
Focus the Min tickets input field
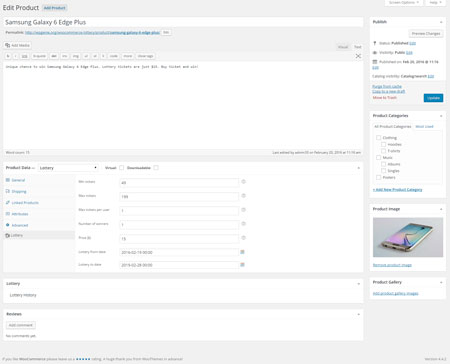click(x=179, y=183)
